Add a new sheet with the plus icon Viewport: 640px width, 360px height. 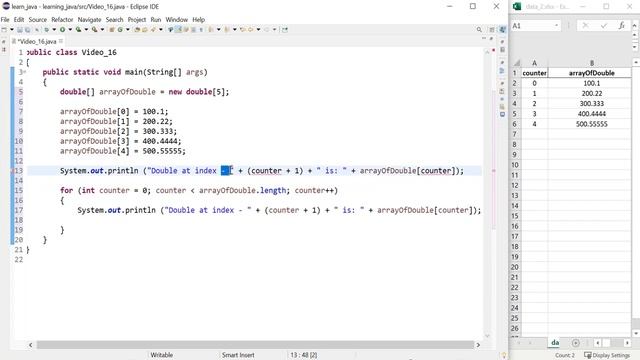[x=576, y=343]
